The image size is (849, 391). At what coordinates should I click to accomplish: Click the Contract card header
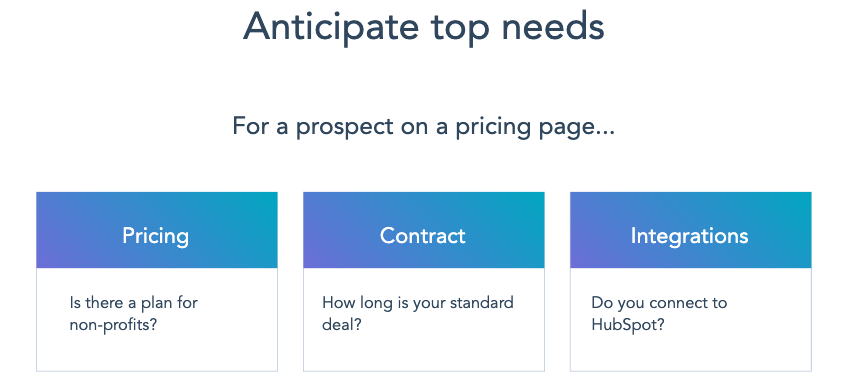coord(423,230)
